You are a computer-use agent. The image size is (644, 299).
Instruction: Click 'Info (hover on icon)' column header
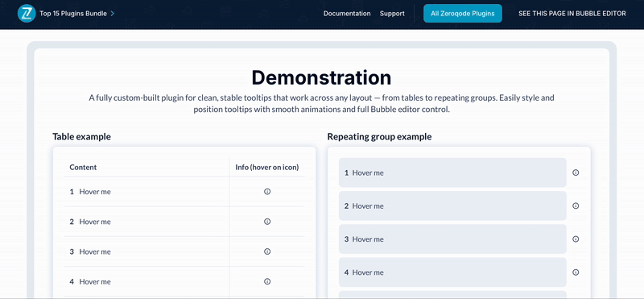click(267, 168)
